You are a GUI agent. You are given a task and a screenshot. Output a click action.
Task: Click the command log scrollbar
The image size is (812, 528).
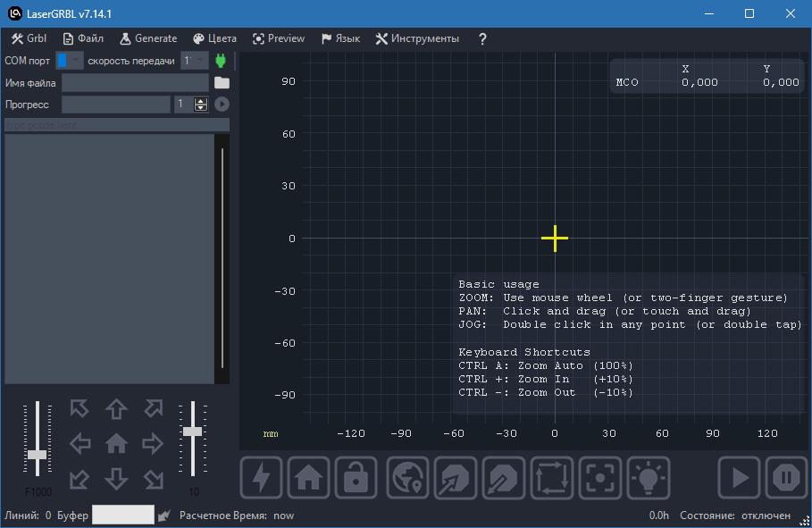tap(222, 259)
